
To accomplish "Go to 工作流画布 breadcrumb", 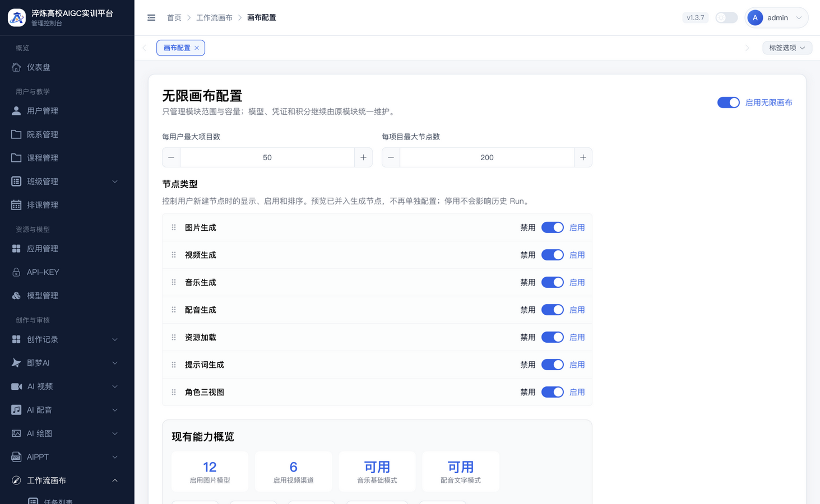I will pyautogui.click(x=214, y=18).
